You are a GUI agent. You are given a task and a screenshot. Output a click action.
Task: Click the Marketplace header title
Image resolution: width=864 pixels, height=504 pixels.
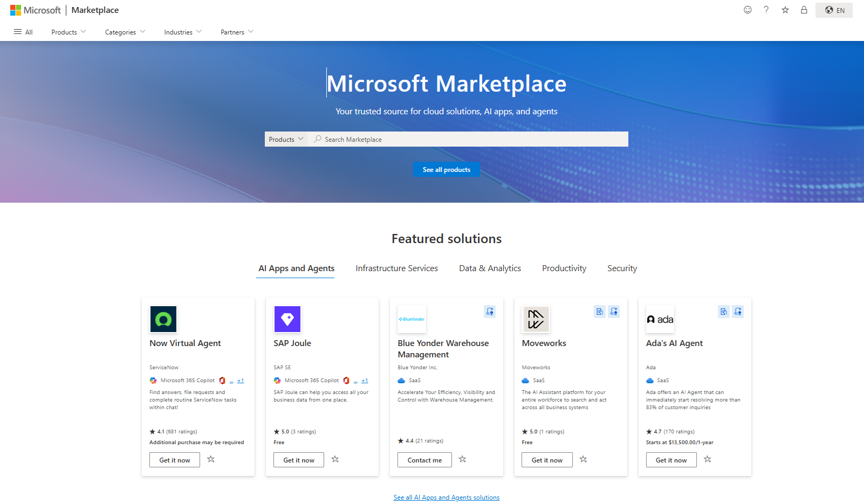(95, 10)
